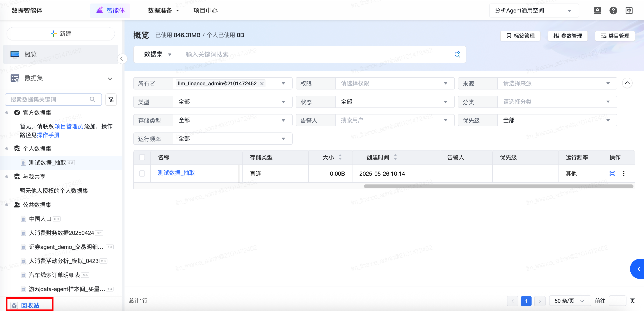Open the 告警人 user search dropdown
Image resolution: width=644 pixels, height=311 pixels.
(395, 120)
